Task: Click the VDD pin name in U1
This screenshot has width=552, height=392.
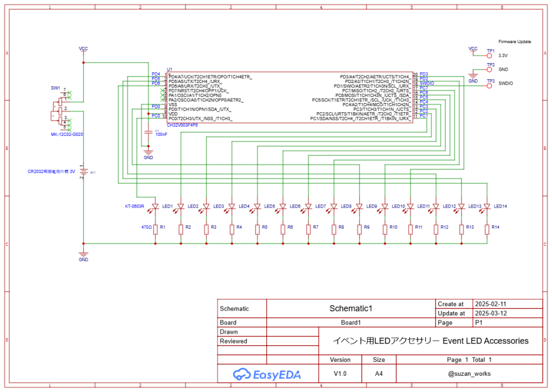Action: pos(173,114)
